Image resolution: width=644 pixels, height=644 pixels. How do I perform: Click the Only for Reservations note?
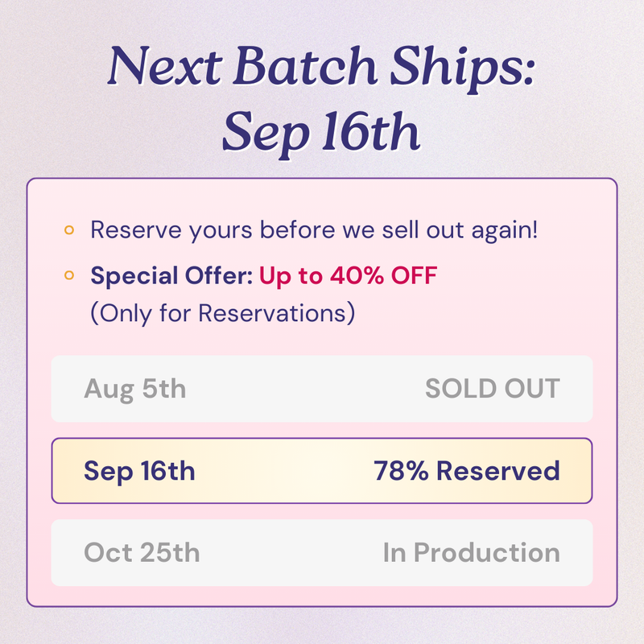tap(223, 313)
